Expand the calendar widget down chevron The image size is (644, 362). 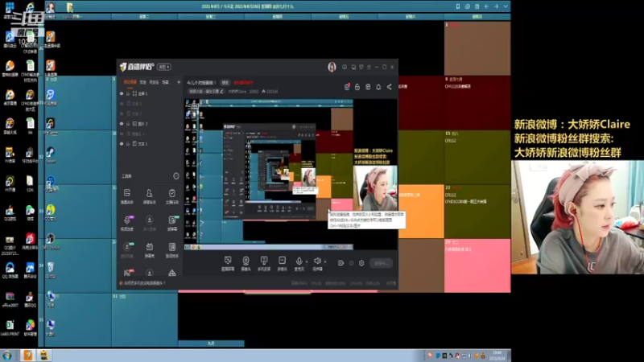pos(506,6)
